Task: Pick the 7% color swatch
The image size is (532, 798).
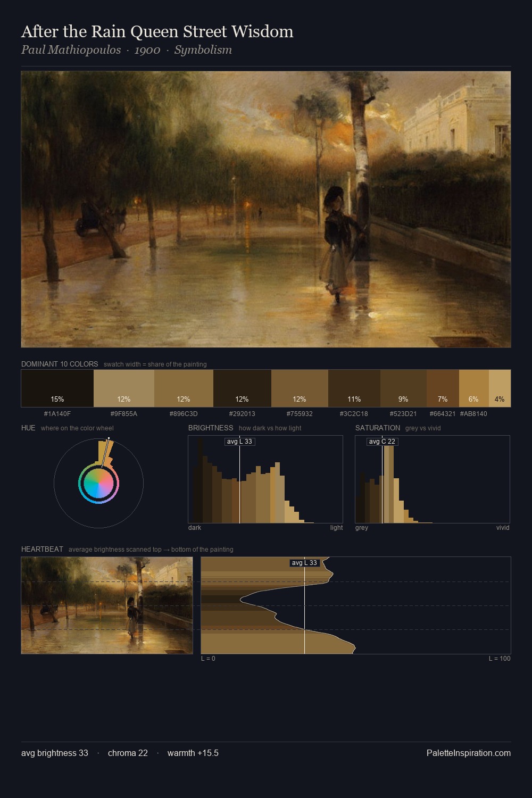Action: (x=443, y=388)
